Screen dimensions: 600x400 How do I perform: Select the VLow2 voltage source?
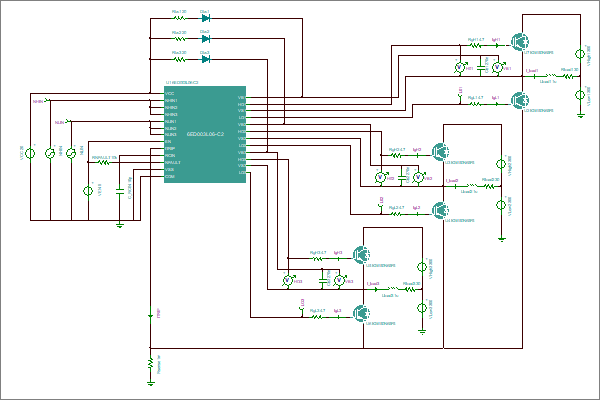pos(501,205)
